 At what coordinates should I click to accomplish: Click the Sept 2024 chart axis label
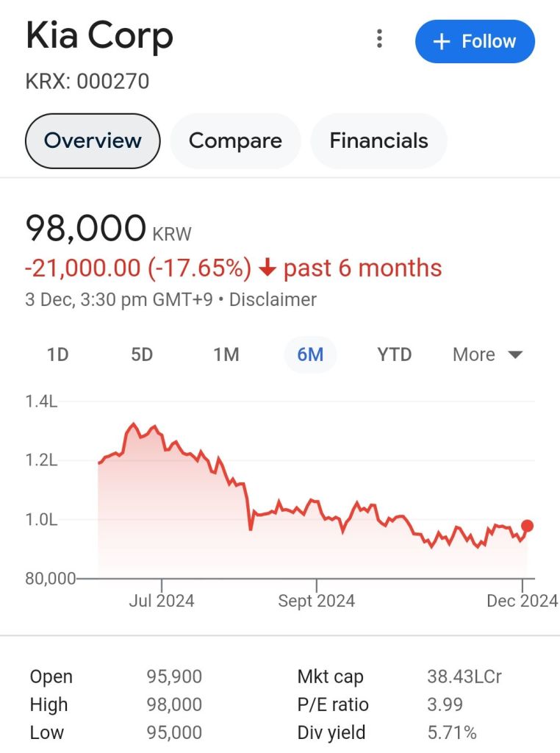click(x=316, y=601)
